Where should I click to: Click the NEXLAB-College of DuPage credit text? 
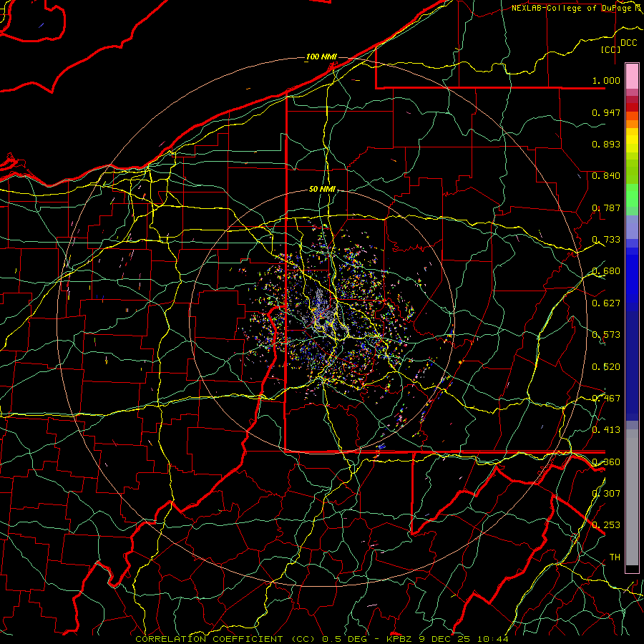point(577,8)
